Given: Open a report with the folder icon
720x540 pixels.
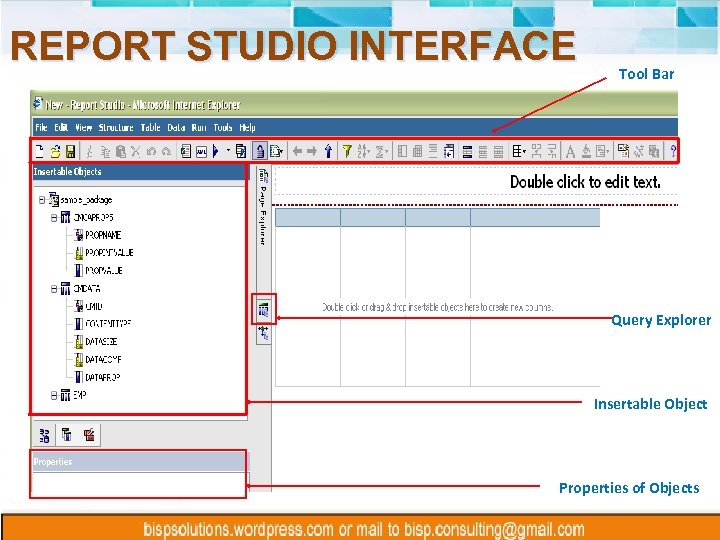Looking at the screenshot, I should point(56,151).
